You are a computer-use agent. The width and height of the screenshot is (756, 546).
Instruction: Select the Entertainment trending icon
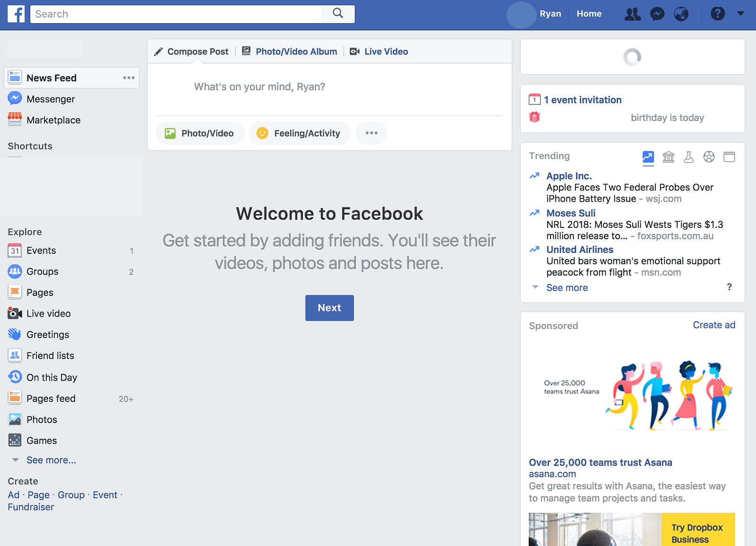coord(729,156)
